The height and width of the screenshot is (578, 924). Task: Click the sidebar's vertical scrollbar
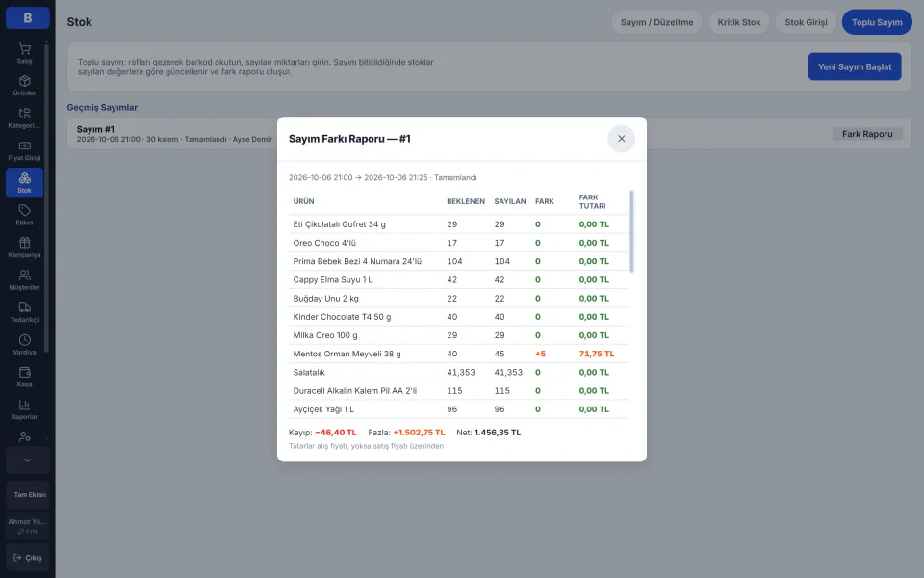pyautogui.click(x=46, y=197)
